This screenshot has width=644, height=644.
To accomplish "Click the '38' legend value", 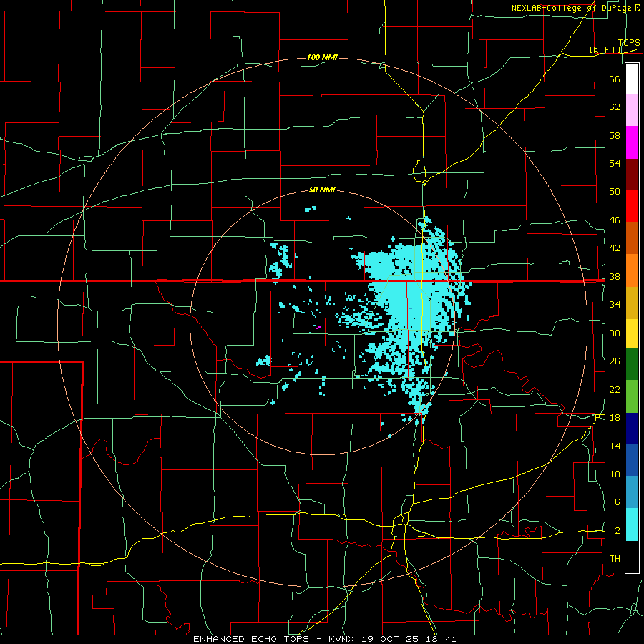I will (615, 277).
